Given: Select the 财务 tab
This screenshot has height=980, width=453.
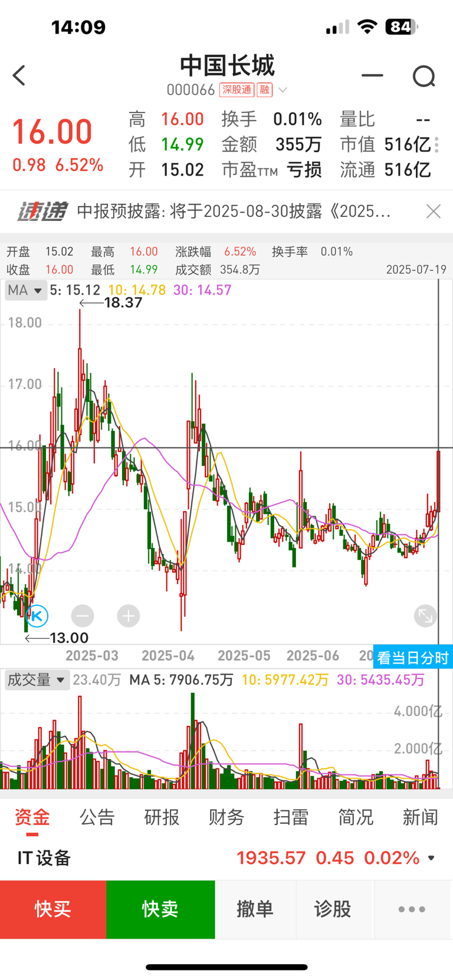Looking at the screenshot, I should [226, 817].
